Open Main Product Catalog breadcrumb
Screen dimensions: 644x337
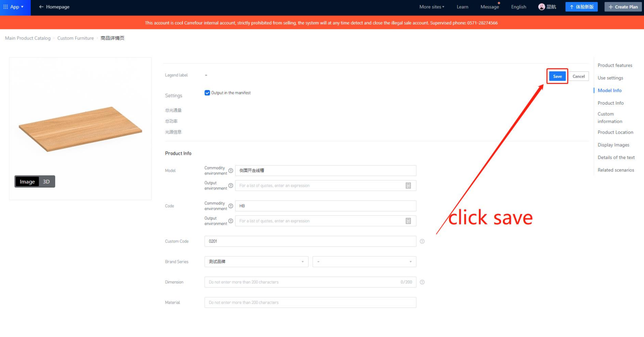(28, 38)
